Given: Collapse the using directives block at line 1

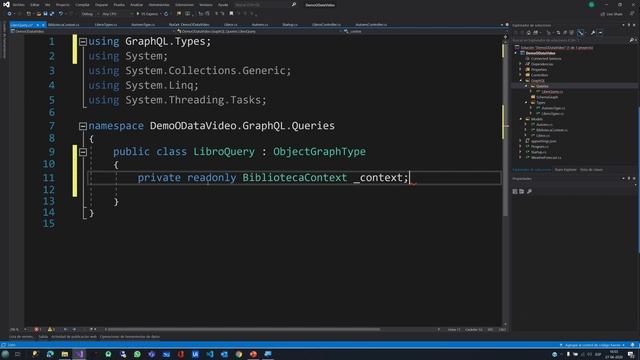Looking at the screenshot, I should tap(82, 42).
